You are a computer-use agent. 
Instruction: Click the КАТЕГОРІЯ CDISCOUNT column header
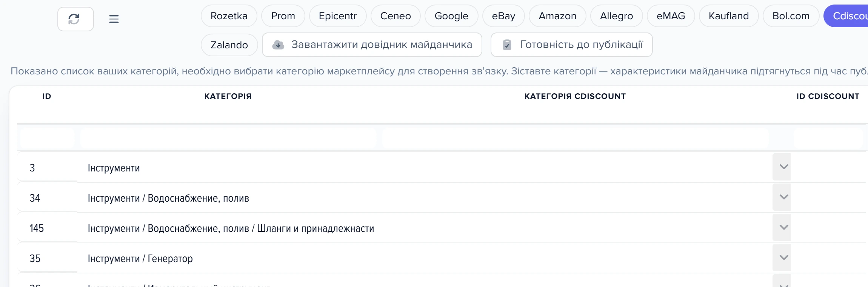[575, 96]
